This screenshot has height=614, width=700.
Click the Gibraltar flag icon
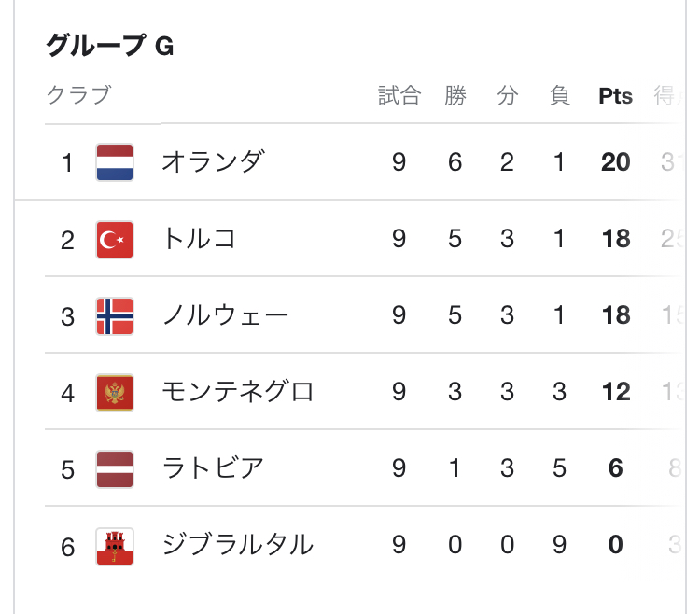tap(115, 546)
